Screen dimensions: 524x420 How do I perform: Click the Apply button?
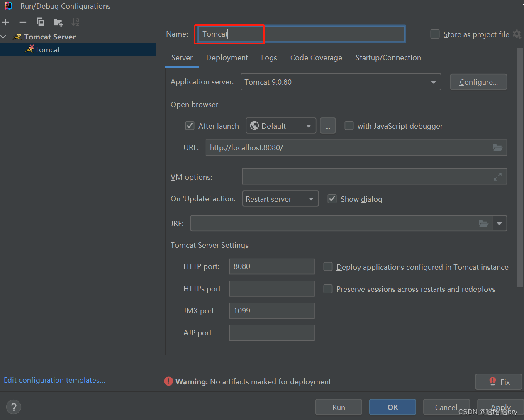click(500, 407)
